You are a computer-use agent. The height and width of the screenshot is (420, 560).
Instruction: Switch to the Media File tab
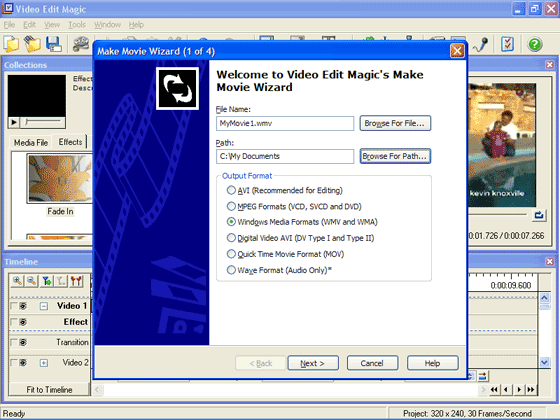[x=31, y=142]
